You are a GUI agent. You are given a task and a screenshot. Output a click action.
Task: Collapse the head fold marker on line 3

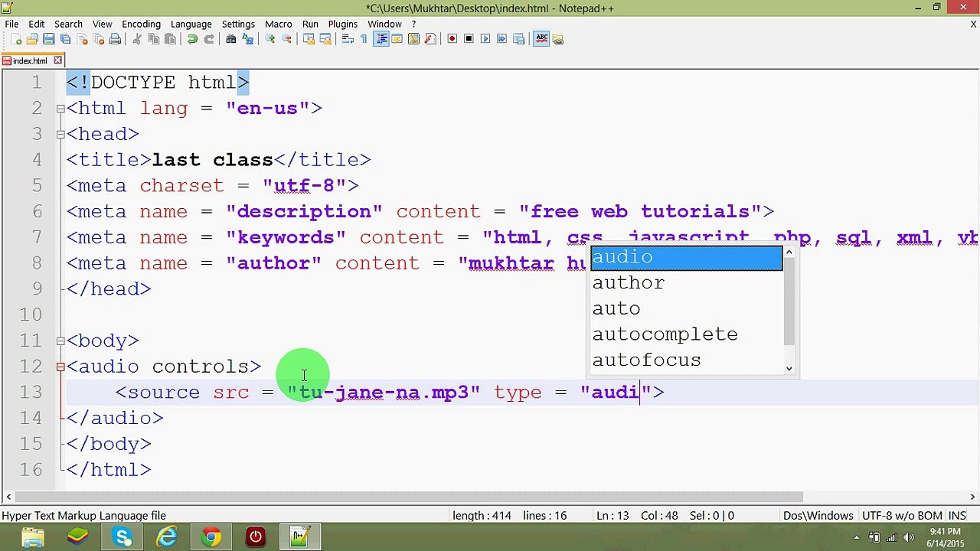60,135
